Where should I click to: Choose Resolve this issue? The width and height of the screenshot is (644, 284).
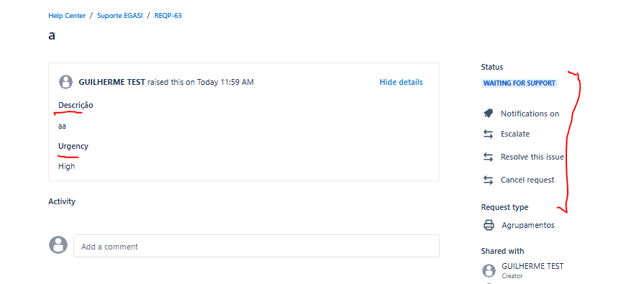click(532, 157)
